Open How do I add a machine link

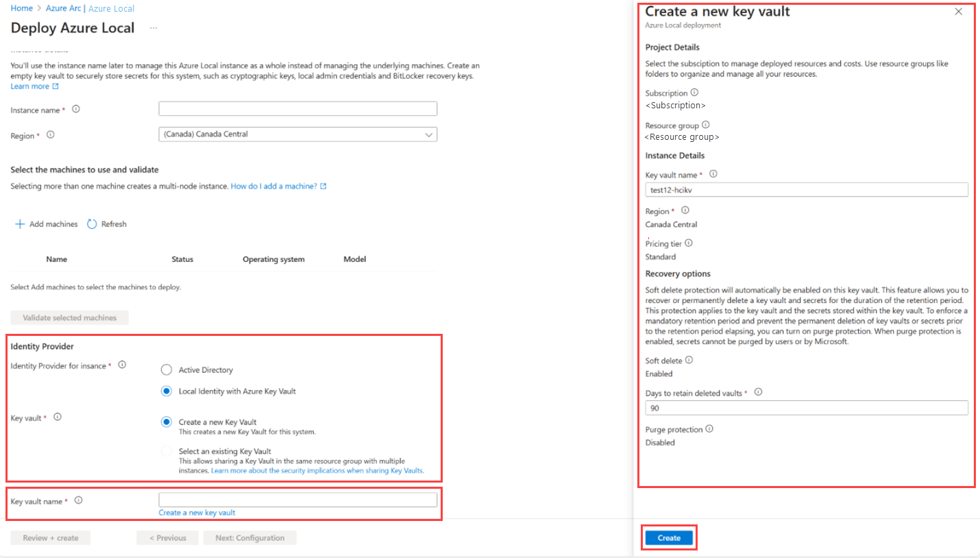pyautogui.click(x=274, y=186)
